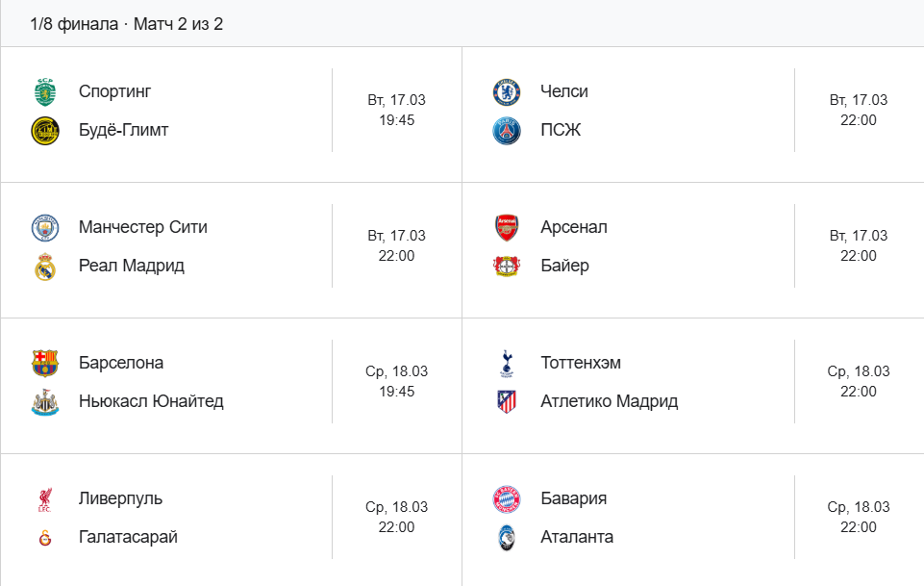Click the Chelsea club crest icon
Viewport: 924px width, 586px height.
click(507, 92)
